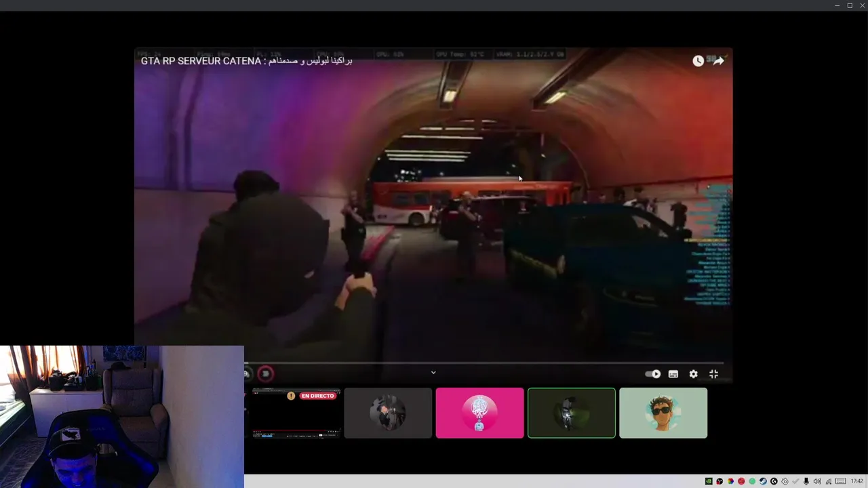The width and height of the screenshot is (868, 488).
Task: Open the Steam tray icon
Action: pos(763,481)
